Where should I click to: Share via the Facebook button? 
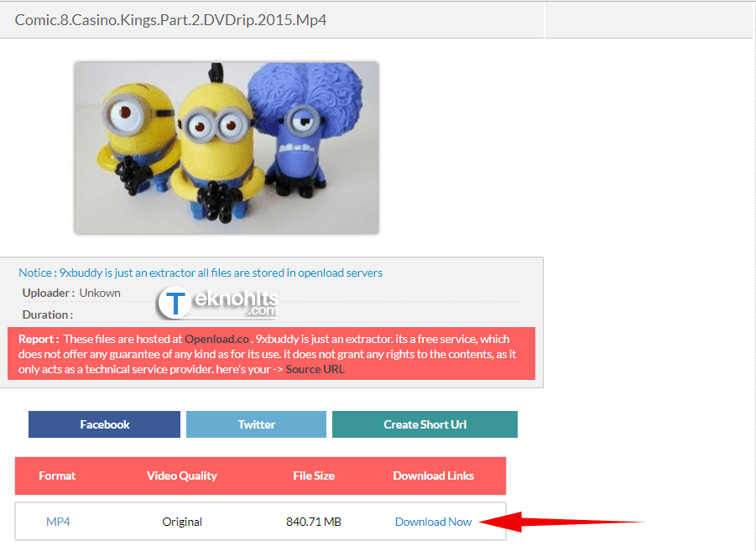click(104, 424)
